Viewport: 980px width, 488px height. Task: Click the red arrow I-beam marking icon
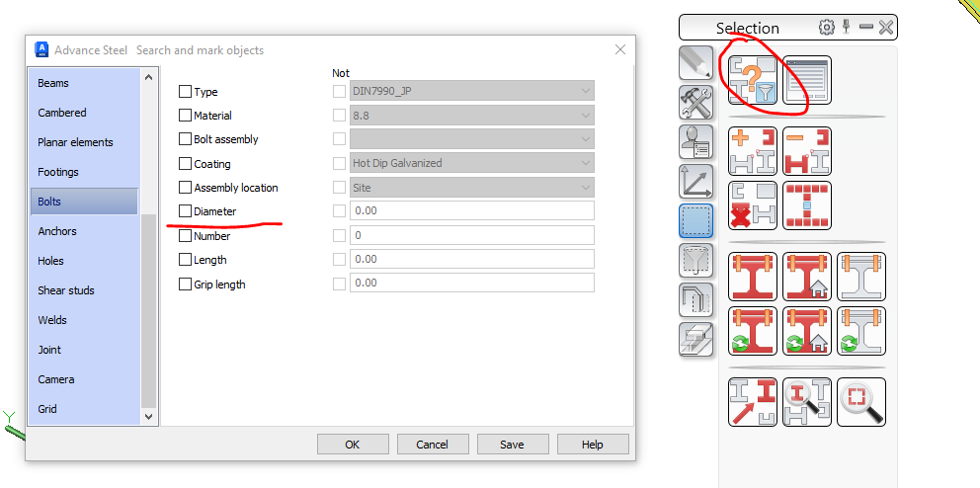[x=753, y=402]
